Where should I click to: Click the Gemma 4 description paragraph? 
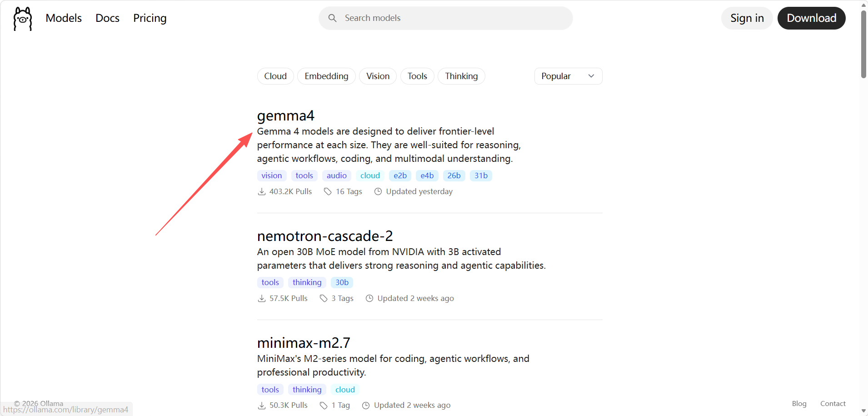click(389, 145)
